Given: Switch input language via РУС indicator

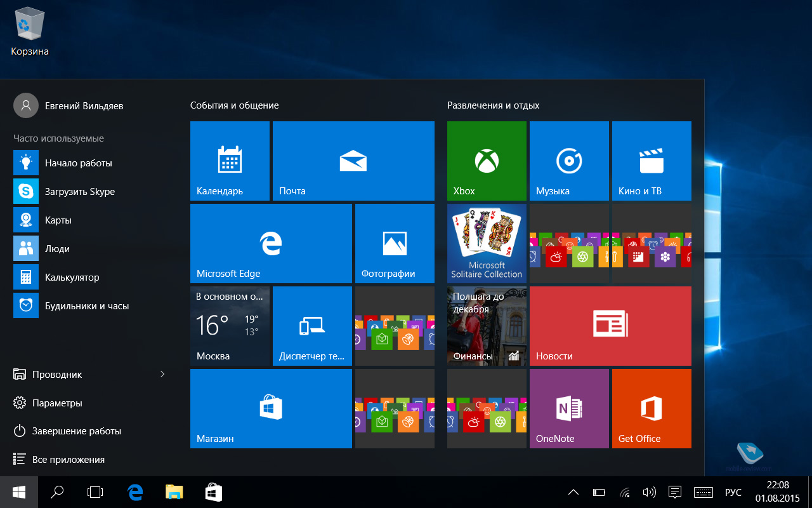Looking at the screenshot, I should 733,493.
